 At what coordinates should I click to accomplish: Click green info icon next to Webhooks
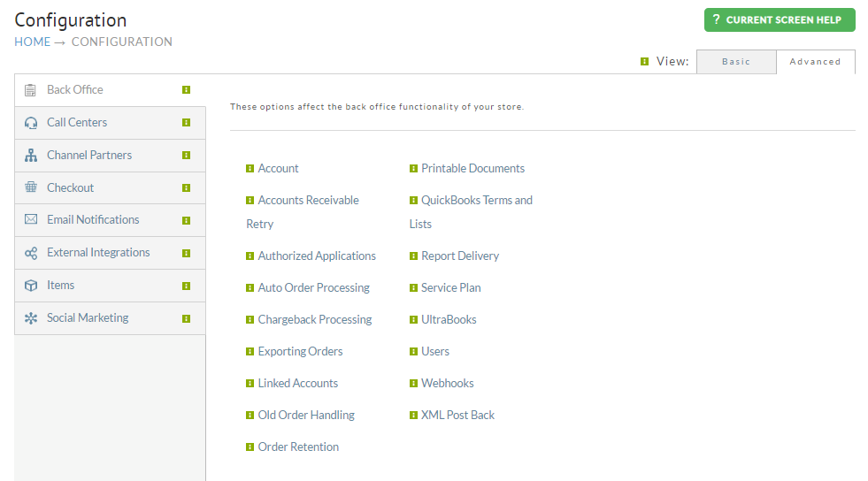(413, 383)
